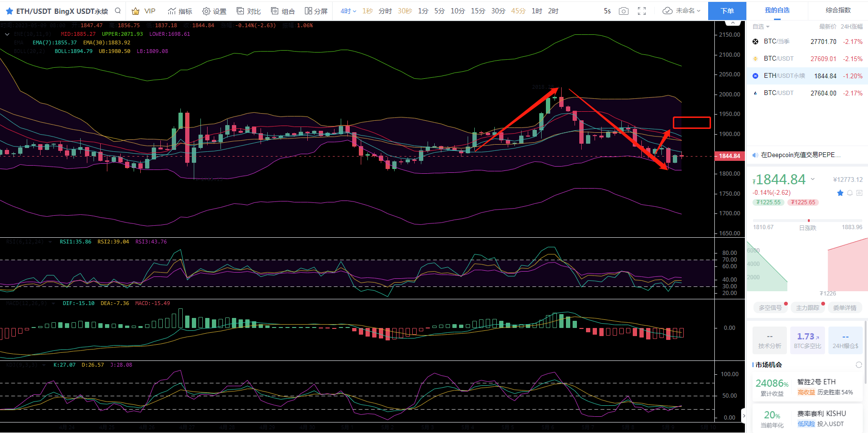Click the price alert bell icon
Image resolution: width=868 pixels, height=433 pixels.
coord(850,193)
